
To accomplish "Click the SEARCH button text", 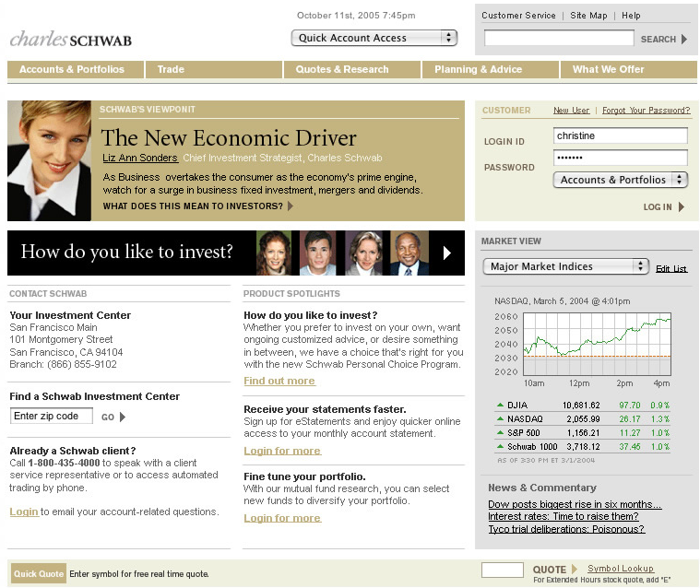I will click(658, 40).
